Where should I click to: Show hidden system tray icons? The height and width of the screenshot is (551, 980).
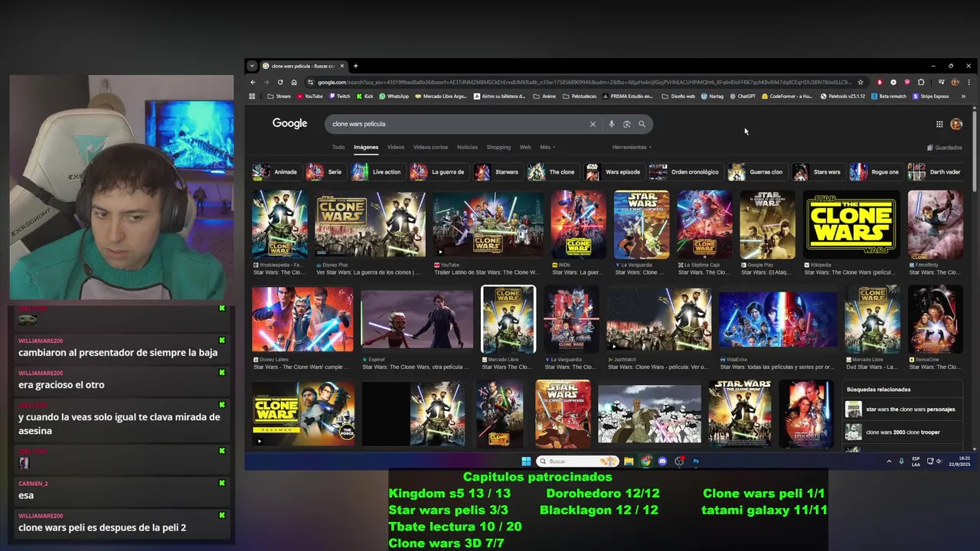(889, 461)
